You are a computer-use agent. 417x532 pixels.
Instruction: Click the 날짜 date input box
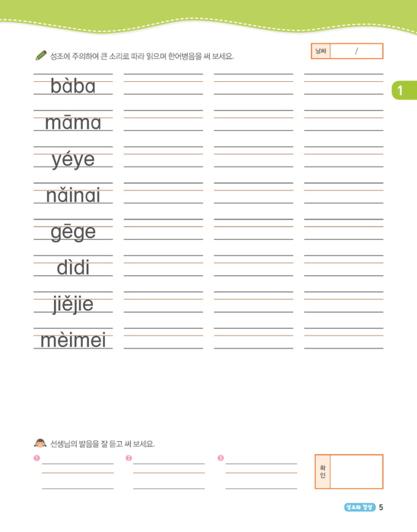pos(356,51)
